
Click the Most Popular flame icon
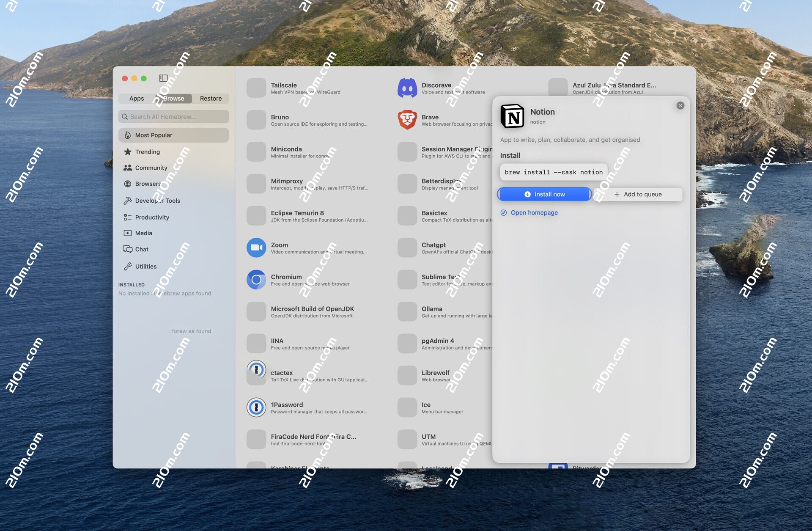[x=128, y=135]
